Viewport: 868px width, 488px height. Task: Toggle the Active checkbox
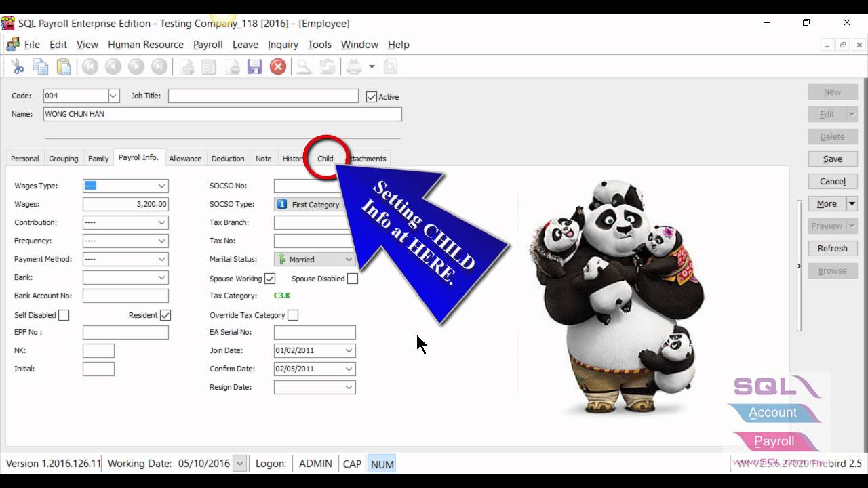tap(371, 97)
